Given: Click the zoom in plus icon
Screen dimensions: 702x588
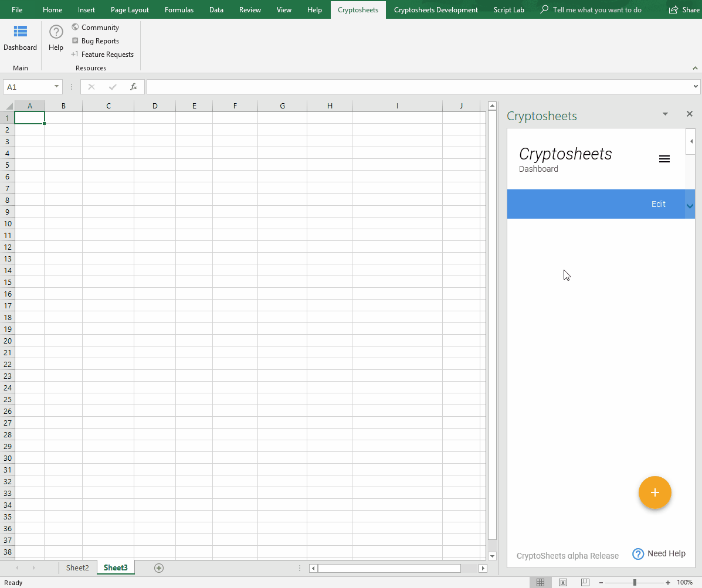Looking at the screenshot, I should pyautogui.click(x=668, y=583).
